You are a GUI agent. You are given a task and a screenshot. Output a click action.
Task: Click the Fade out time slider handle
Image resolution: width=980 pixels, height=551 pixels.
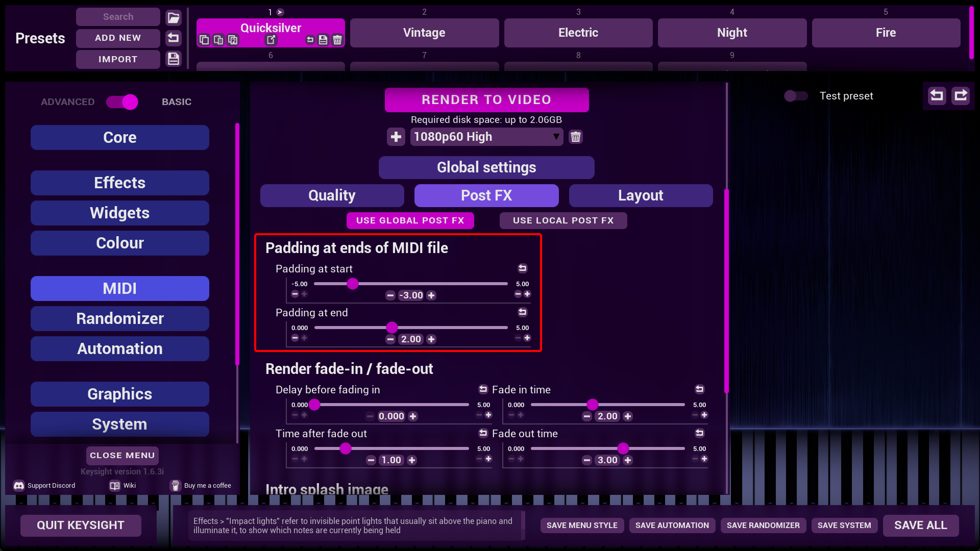coord(623,448)
